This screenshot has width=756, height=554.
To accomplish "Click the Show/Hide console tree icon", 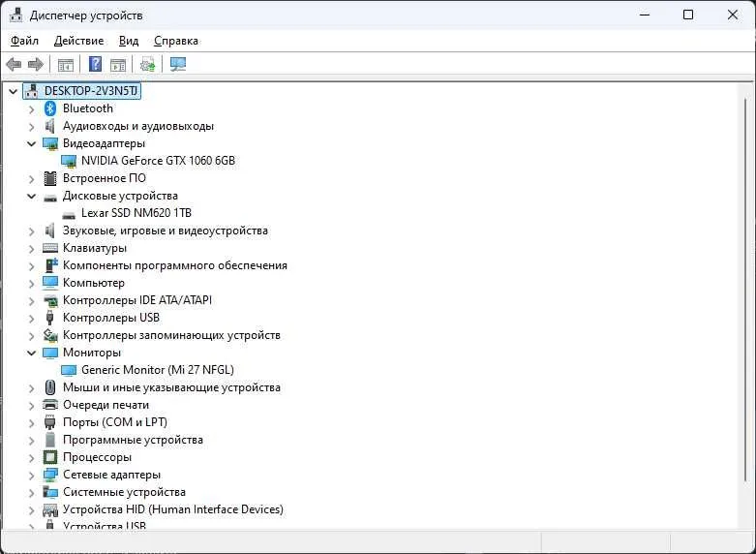I will click(66, 65).
